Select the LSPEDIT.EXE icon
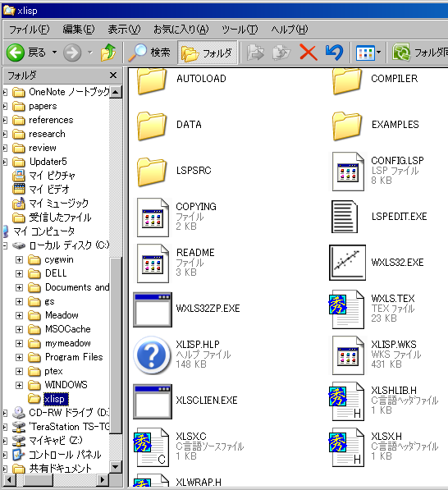The height and width of the screenshot is (490, 448). pos(345,217)
